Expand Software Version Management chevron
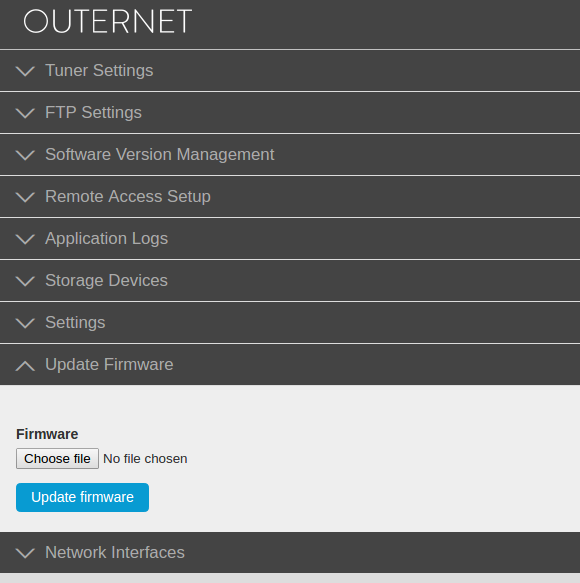The height and width of the screenshot is (583, 580). point(25,155)
